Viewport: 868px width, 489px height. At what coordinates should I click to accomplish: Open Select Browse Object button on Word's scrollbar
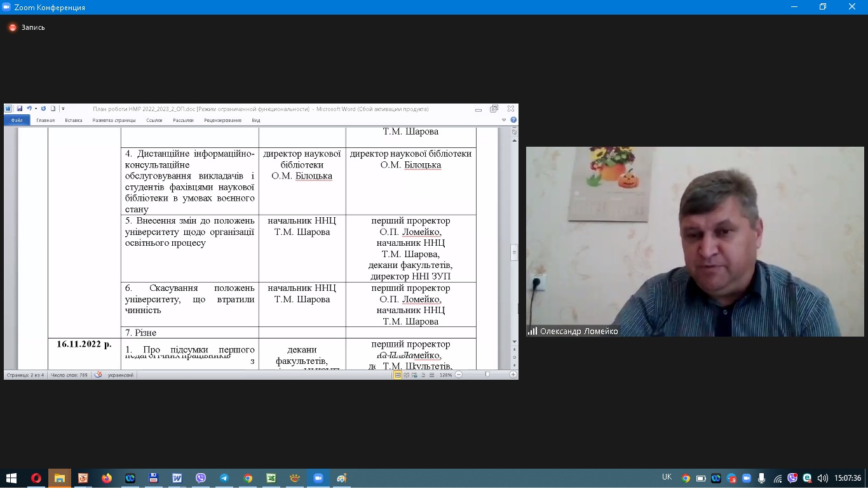[515, 358]
